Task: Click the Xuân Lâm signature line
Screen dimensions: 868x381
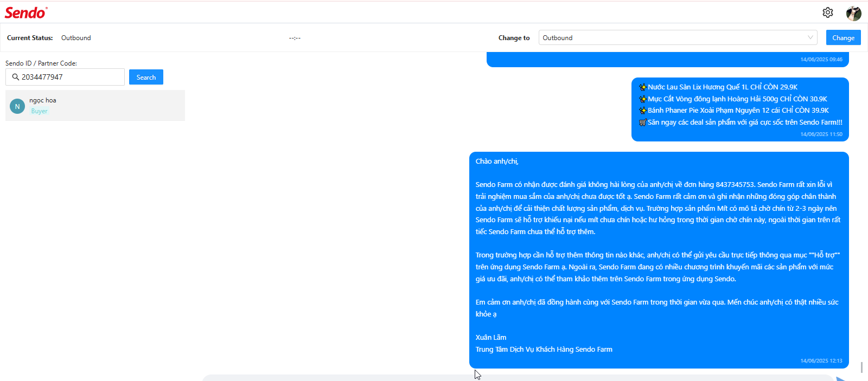Action: click(491, 337)
